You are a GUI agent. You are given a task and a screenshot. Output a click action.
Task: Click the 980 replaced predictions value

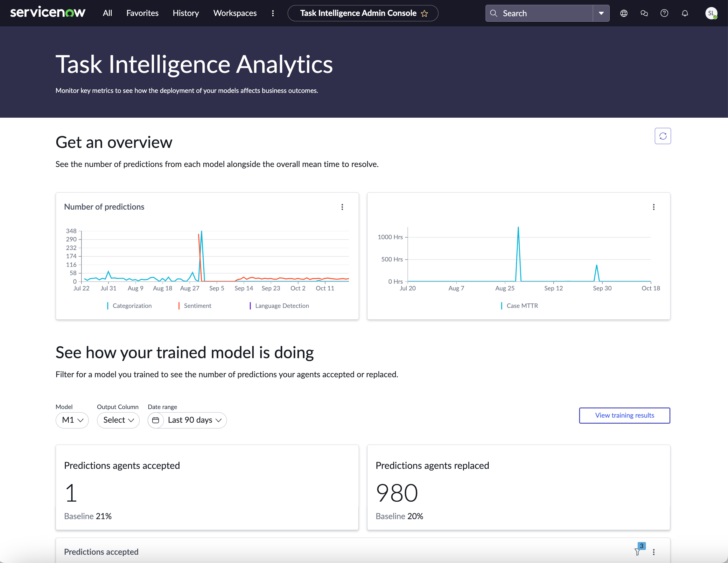[x=397, y=493]
